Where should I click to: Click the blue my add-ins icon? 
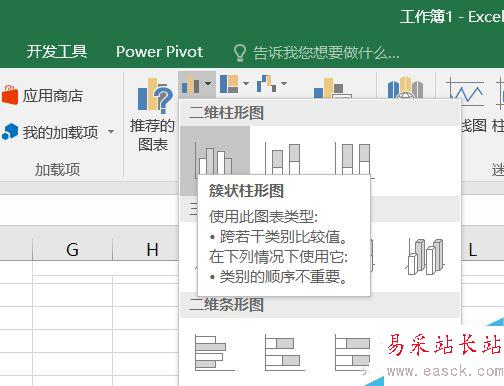click(10, 131)
